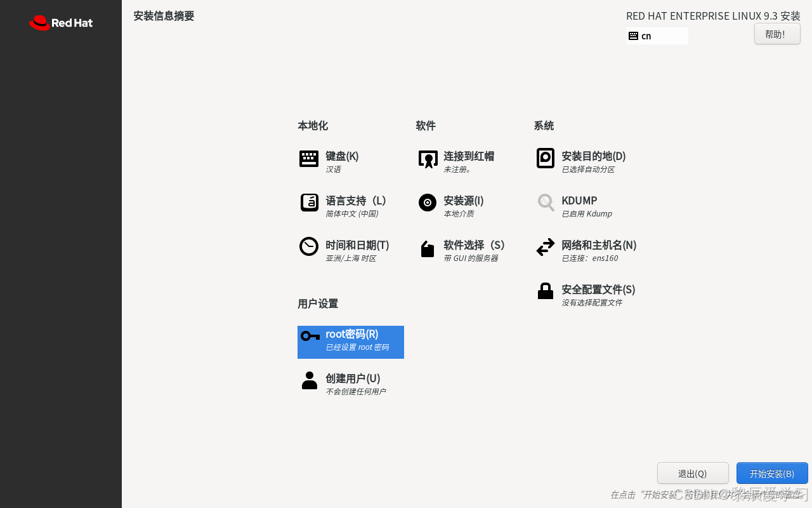Open 网络和主机名(N) settings
The height and width of the screenshot is (508, 812).
pyautogui.click(x=599, y=245)
